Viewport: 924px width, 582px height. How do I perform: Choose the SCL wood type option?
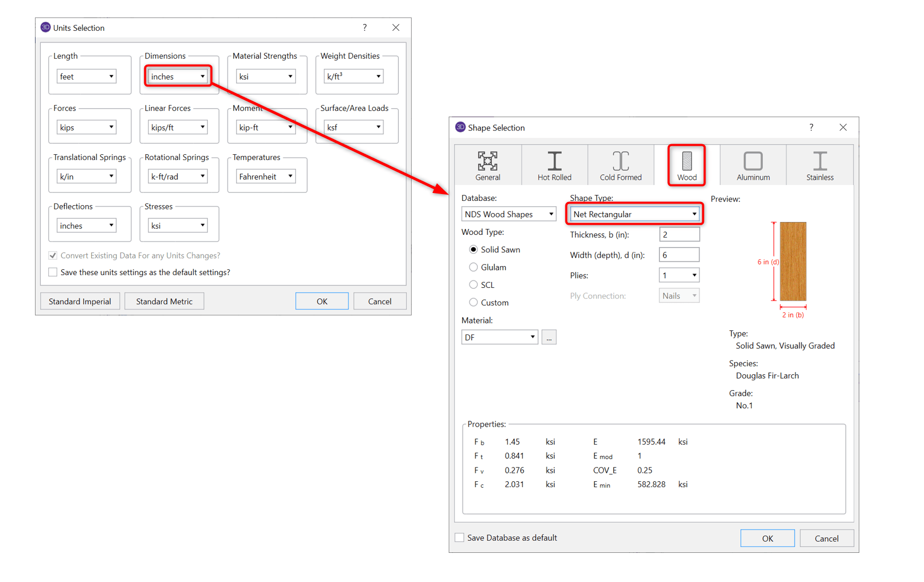(473, 285)
